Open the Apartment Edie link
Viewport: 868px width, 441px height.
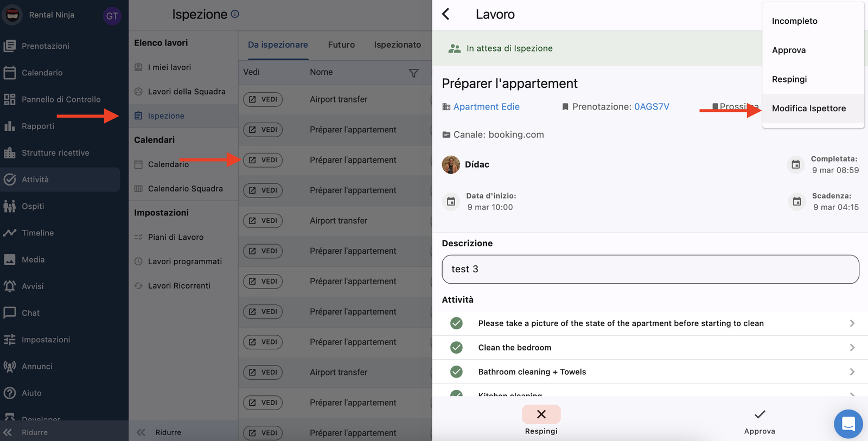(x=486, y=107)
